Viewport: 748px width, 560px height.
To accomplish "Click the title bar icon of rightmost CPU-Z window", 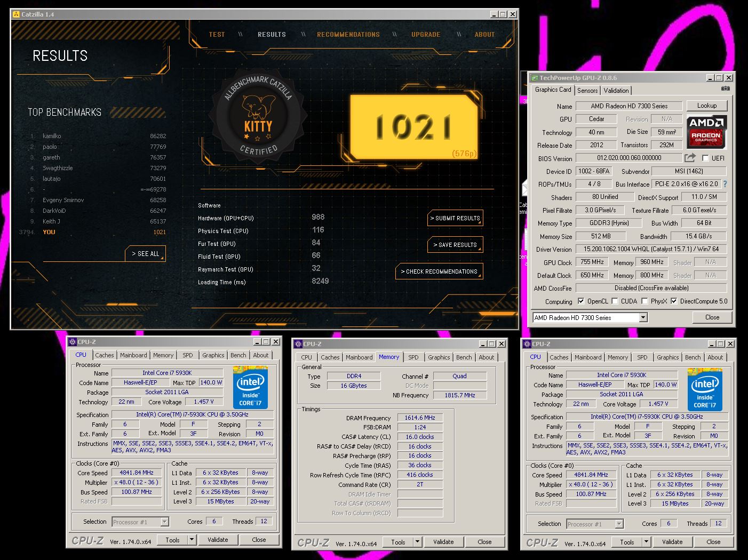I will [527, 344].
